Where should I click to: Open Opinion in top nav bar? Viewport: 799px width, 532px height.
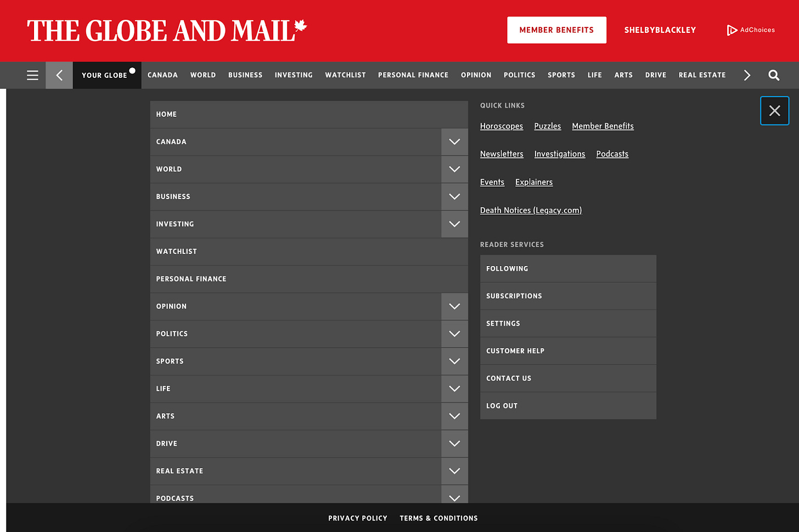476,75
